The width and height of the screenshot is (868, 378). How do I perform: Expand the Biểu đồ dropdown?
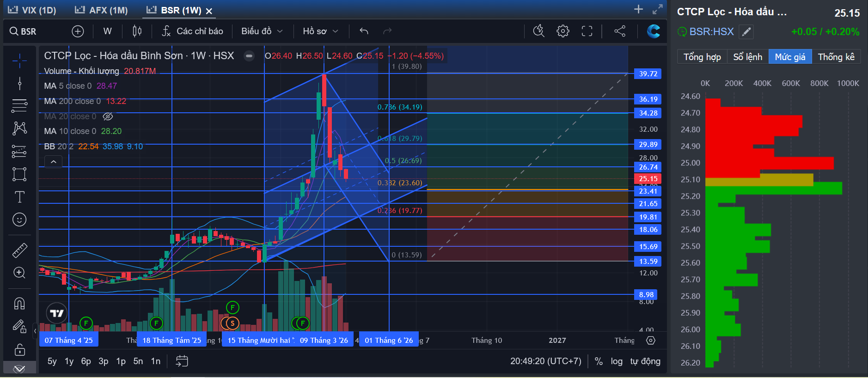tap(262, 31)
